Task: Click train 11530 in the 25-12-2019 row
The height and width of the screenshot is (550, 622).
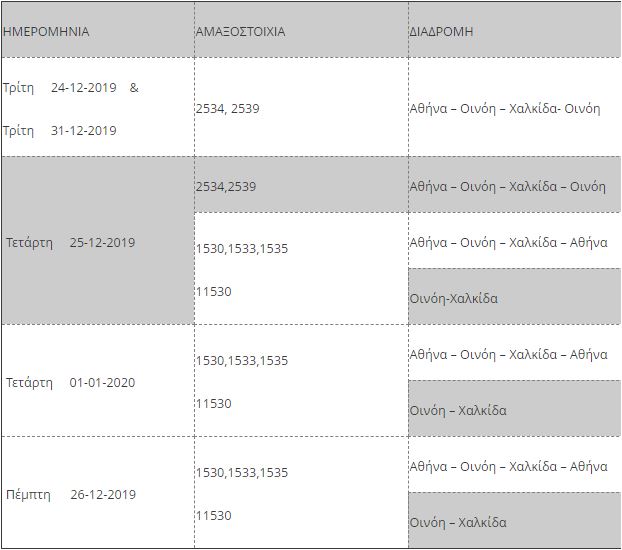Action: click(213, 291)
